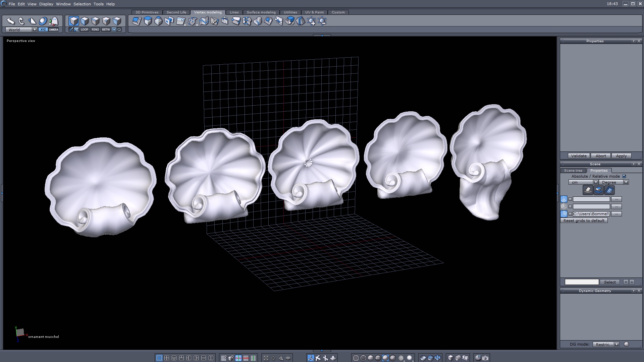Click the fit-all zoom view icon
This screenshot has width=644, height=362.
tap(266, 358)
